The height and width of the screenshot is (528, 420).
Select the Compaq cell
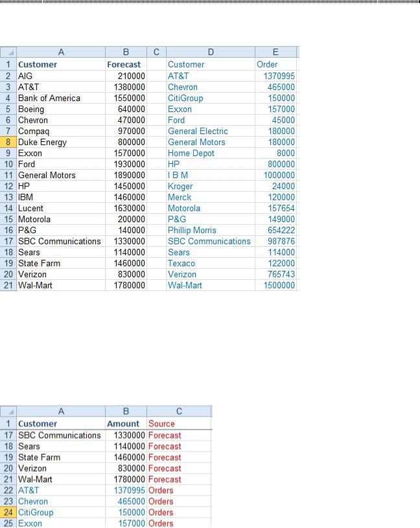pos(61,131)
